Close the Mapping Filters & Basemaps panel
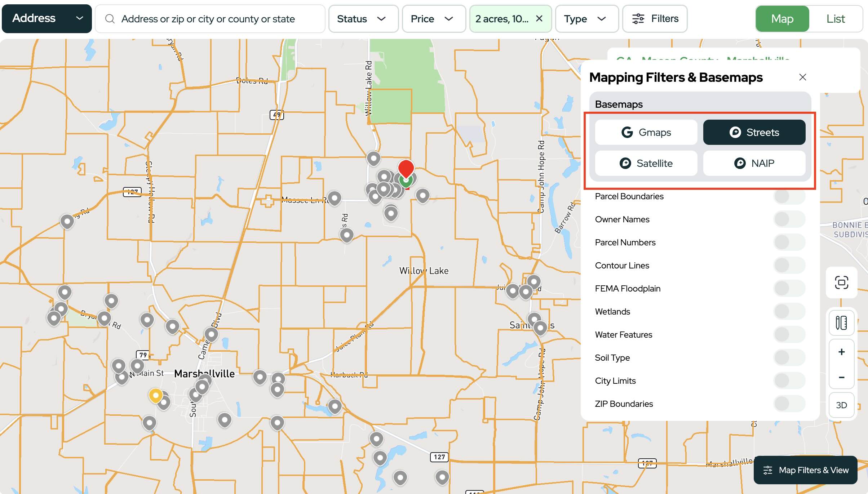This screenshot has width=868, height=494. click(802, 77)
